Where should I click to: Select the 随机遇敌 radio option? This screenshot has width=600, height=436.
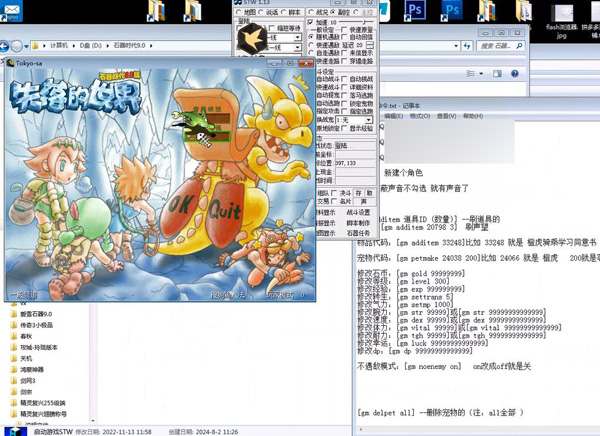click(311, 37)
